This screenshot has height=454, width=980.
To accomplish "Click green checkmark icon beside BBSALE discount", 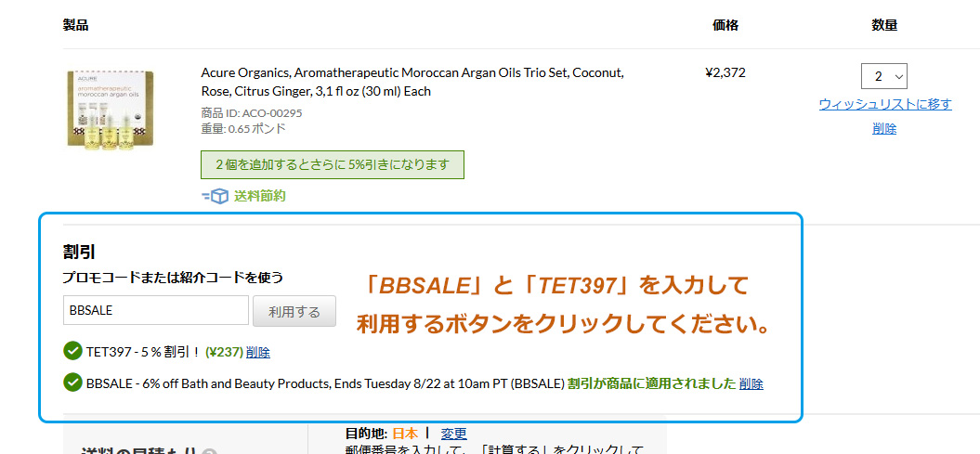I will (72, 383).
